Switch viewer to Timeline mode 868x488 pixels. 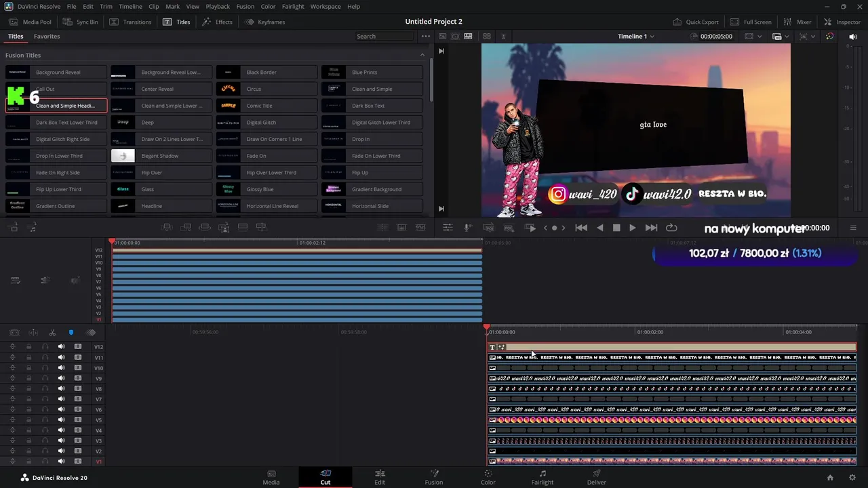point(468,36)
